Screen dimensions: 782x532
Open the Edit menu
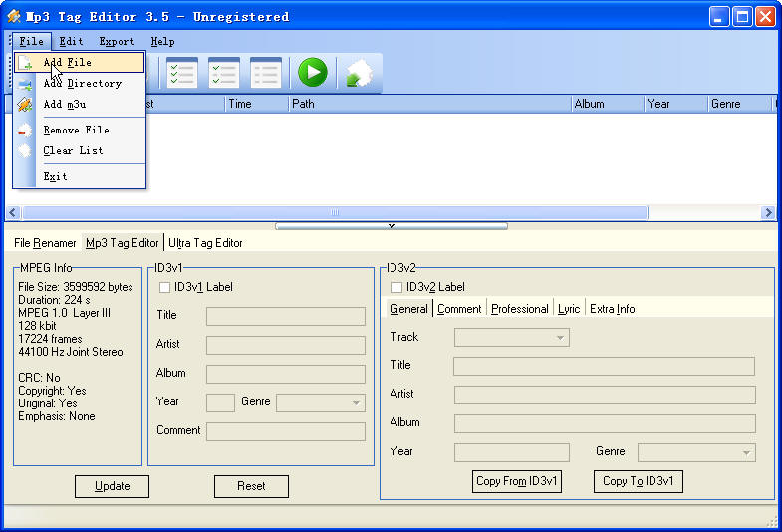click(72, 42)
